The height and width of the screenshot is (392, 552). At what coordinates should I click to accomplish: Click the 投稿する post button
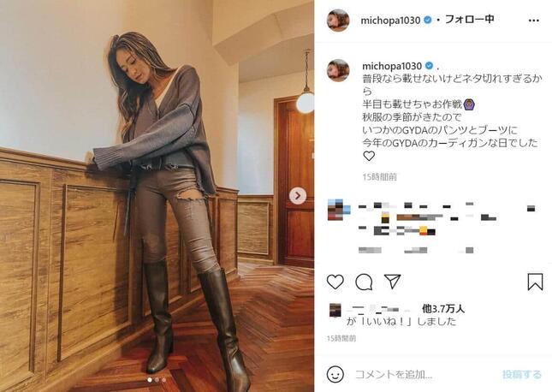pos(522,374)
